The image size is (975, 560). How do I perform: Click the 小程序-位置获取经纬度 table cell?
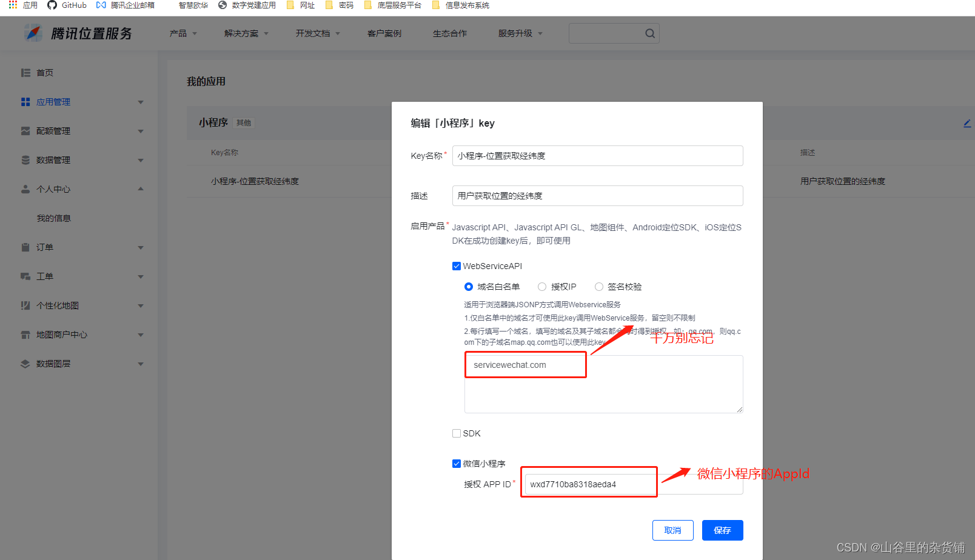255,181
